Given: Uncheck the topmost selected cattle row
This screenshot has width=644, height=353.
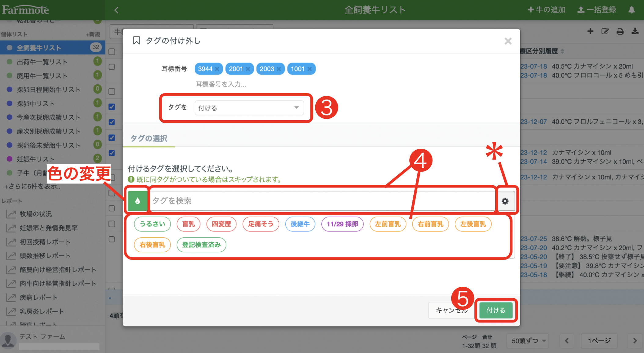Looking at the screenshot, I should click(112, 107).
